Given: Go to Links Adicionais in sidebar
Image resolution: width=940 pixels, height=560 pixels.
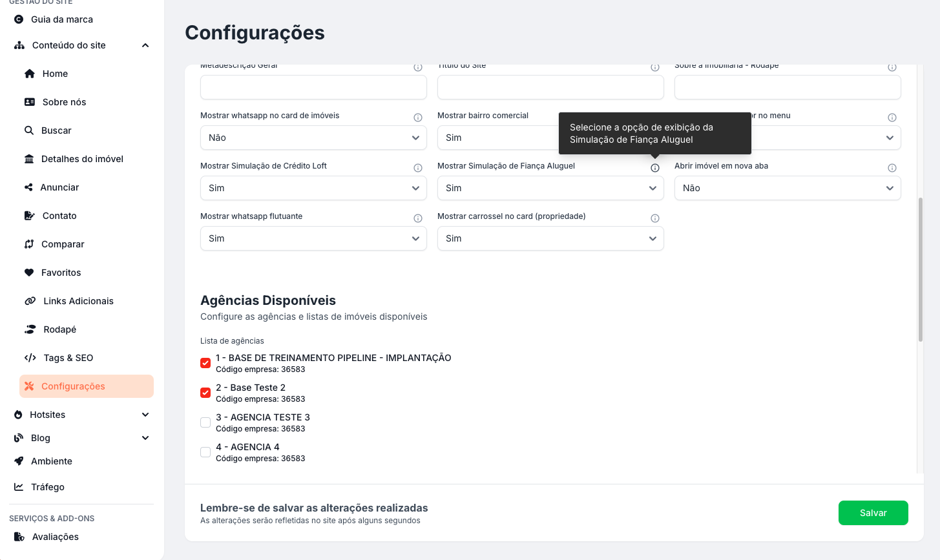Looking at the screenshot, I should click(x=78, y=301).
